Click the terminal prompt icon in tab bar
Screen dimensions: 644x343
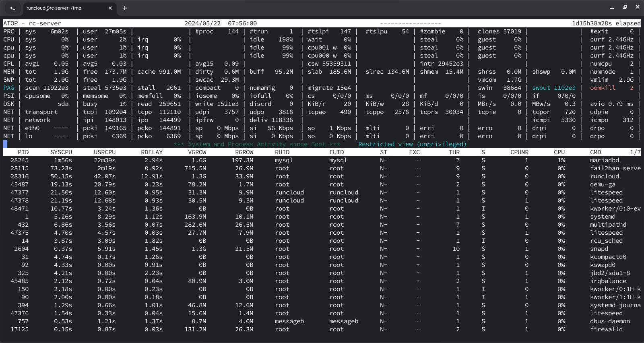(12, 8)
